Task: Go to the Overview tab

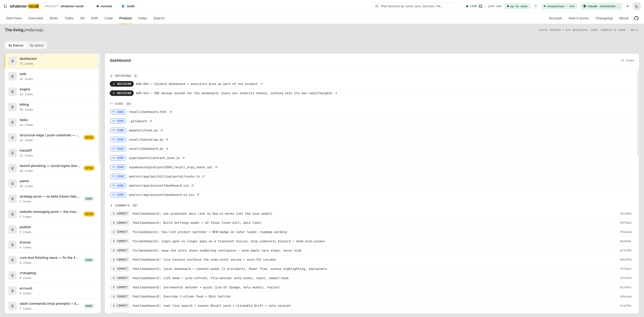Action: [x=36, y=18]
